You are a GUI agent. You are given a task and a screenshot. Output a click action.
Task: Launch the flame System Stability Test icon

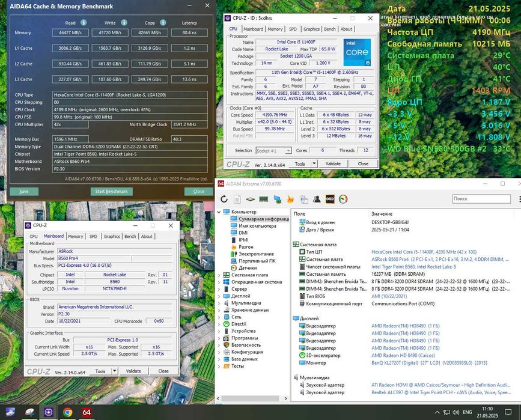[x=290, y=199]
